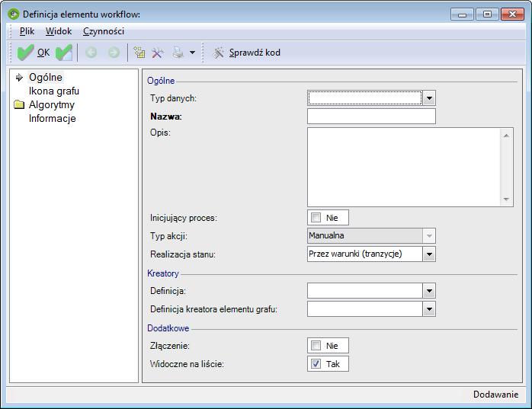Click into the Opis text area

(x=404, y=168)
